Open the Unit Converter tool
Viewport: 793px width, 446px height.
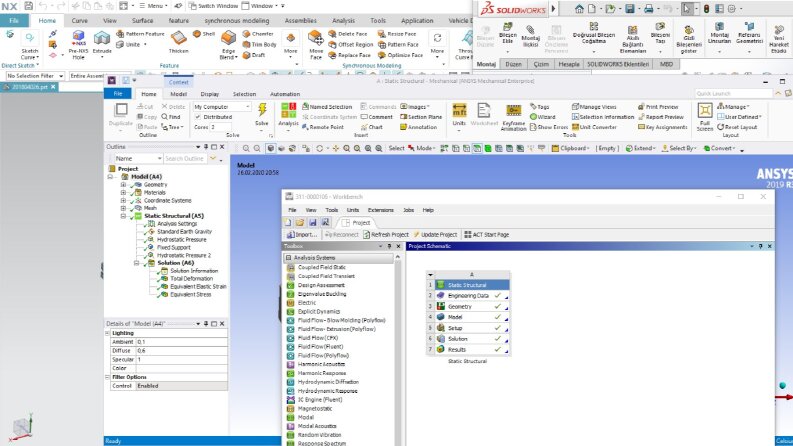[594, 127]
